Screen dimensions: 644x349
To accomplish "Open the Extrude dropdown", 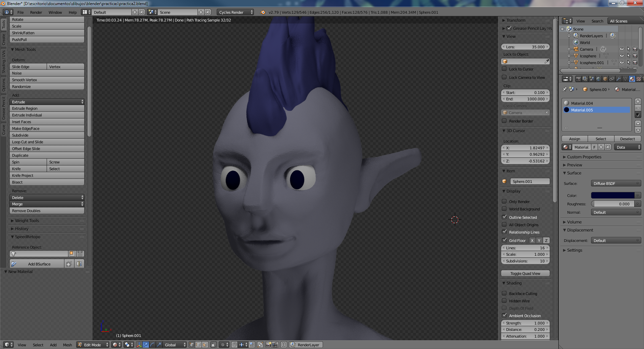I will [x=47, y=102].
